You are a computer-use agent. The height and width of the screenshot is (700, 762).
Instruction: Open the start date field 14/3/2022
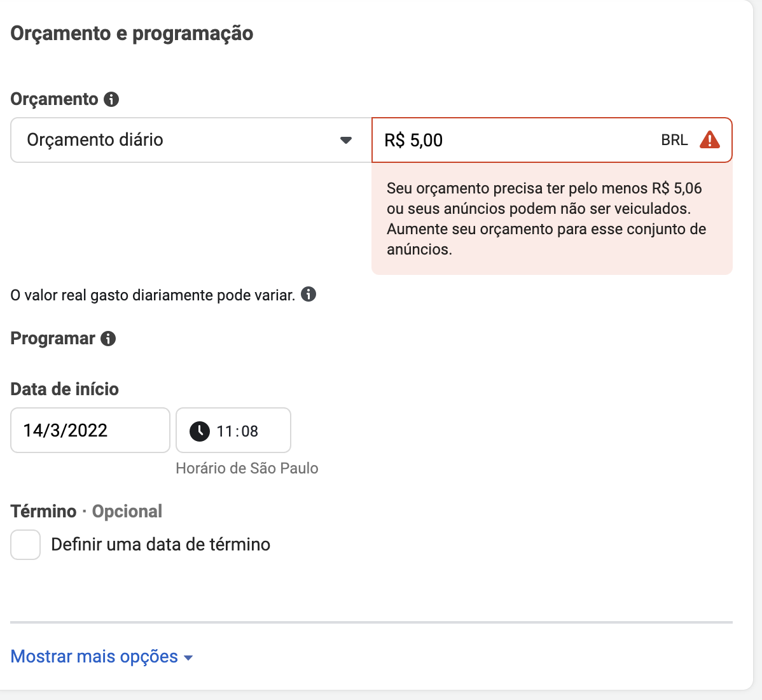(90, 430)
